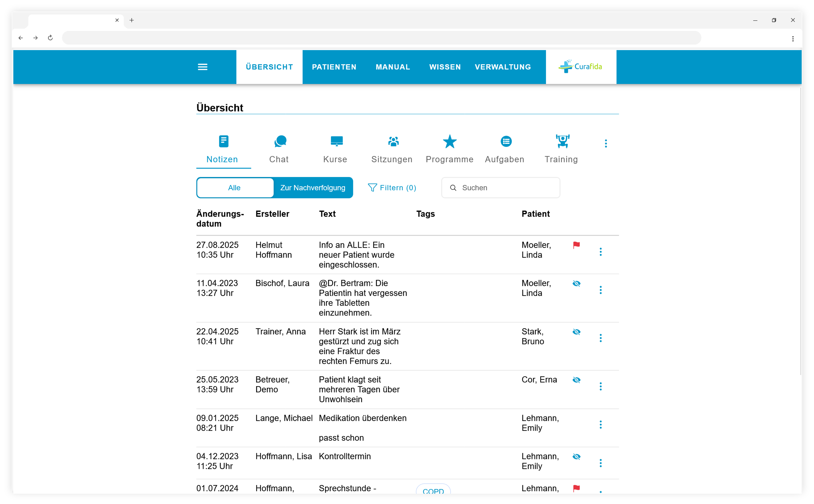The width and height of the screenshot is (814, 504).
Task: Toggle visibility icon on Kontrolltermin note
Action: coord(576,457)
